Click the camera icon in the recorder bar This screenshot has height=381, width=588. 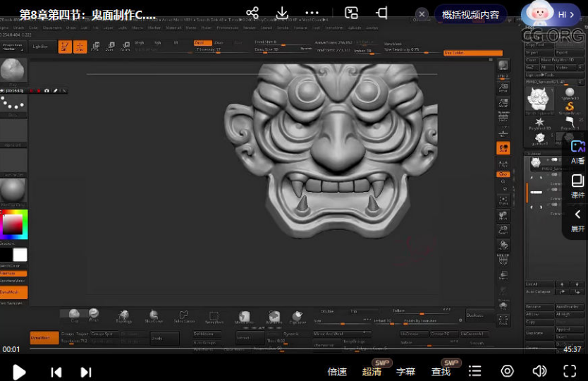click(x=47, y=91)
